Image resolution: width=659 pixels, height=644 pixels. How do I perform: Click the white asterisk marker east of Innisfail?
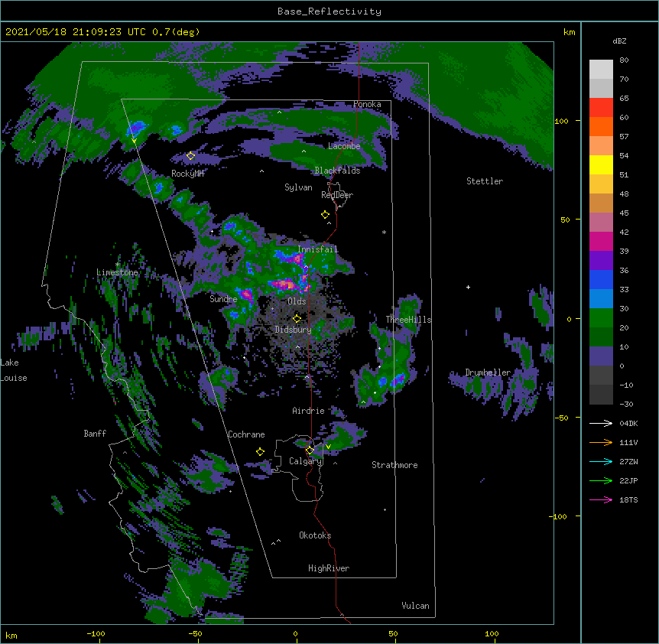[x=384, y=232]
